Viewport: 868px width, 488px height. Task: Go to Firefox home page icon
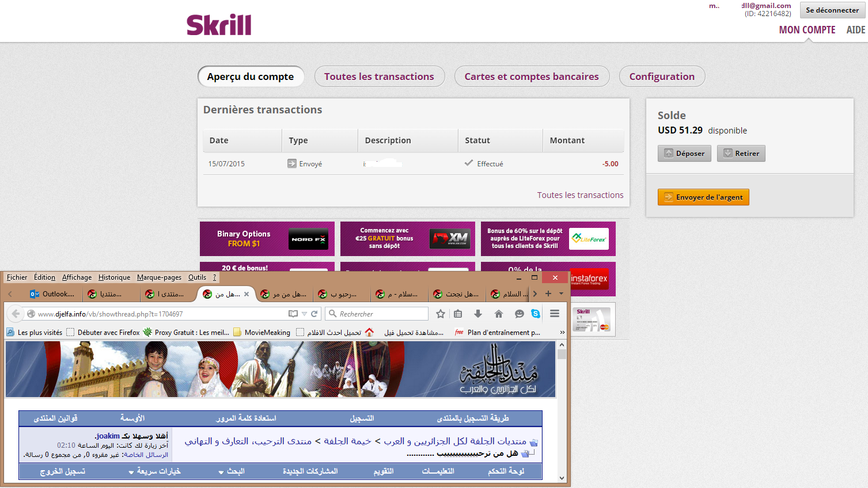499,314
